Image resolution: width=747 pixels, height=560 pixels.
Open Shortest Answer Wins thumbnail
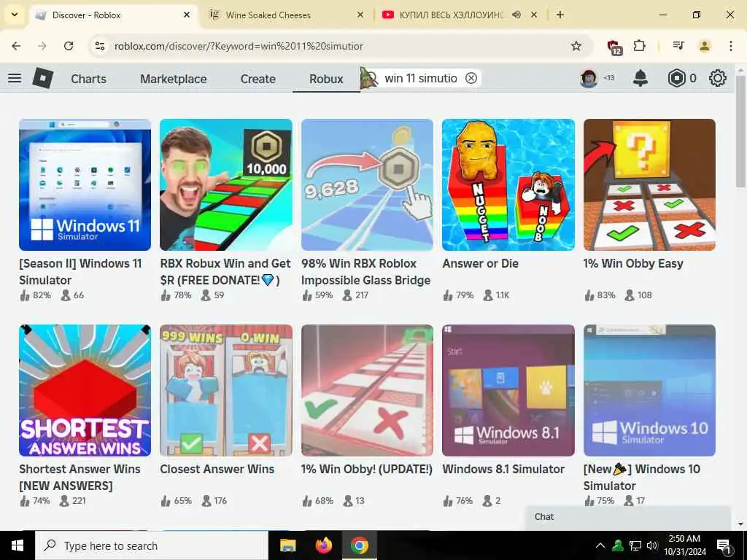click(x=85, y=391)
